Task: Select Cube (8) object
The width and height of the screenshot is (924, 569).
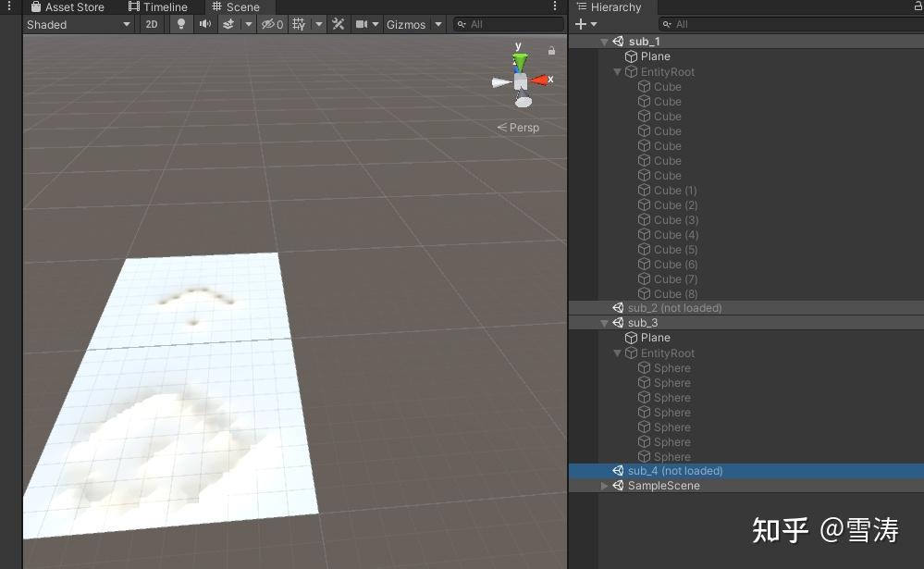Action: click(675, 293)
